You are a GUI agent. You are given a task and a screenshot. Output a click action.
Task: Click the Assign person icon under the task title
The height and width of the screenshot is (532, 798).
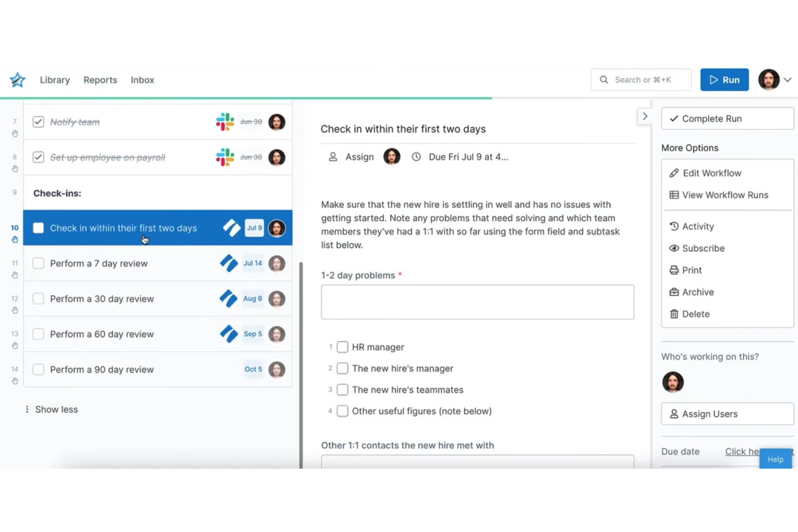(x=333, y=156)
